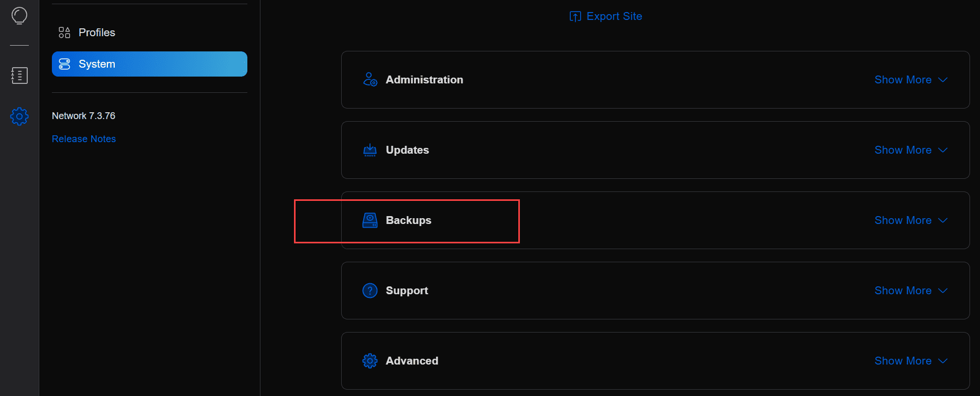This screenshot has width=980, height=396.
Task: Open the Release Notes link
Action: (x=84, y=139)
